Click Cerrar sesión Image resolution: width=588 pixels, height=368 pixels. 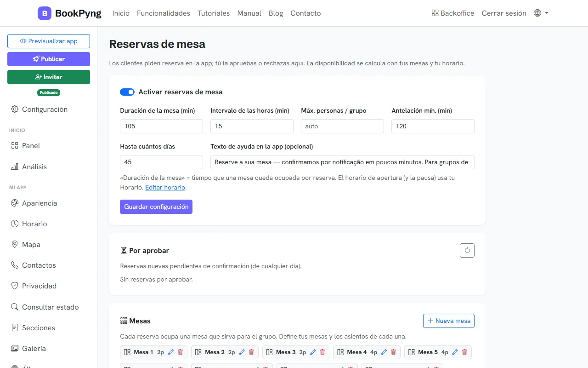click(x=504, y=13)
